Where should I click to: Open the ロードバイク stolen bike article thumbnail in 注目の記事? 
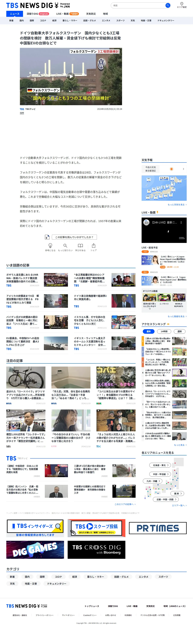pyautogui.click(x=26, y=378)
